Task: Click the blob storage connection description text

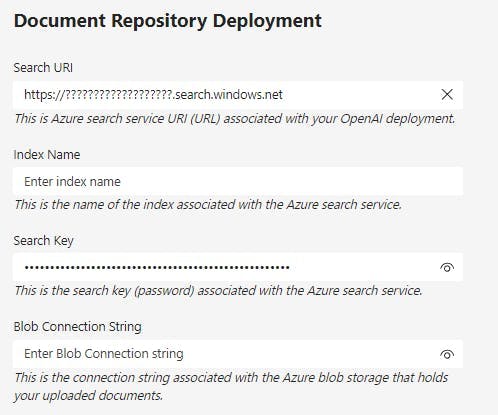Action: click(x=231, y=387)
